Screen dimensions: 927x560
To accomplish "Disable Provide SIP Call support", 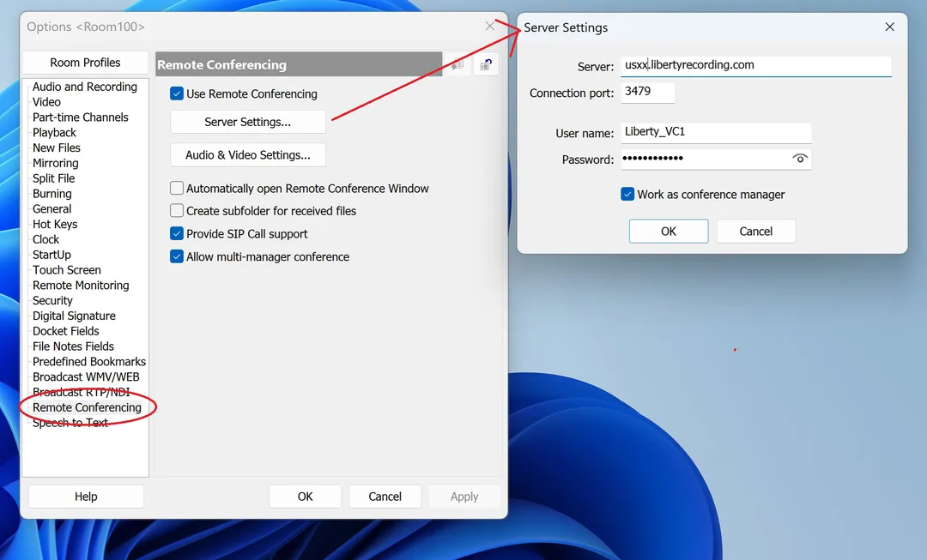I will [177, 233].
